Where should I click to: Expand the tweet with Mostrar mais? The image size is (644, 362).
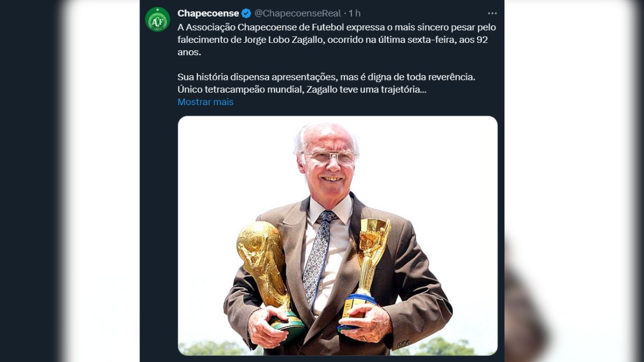206,102
